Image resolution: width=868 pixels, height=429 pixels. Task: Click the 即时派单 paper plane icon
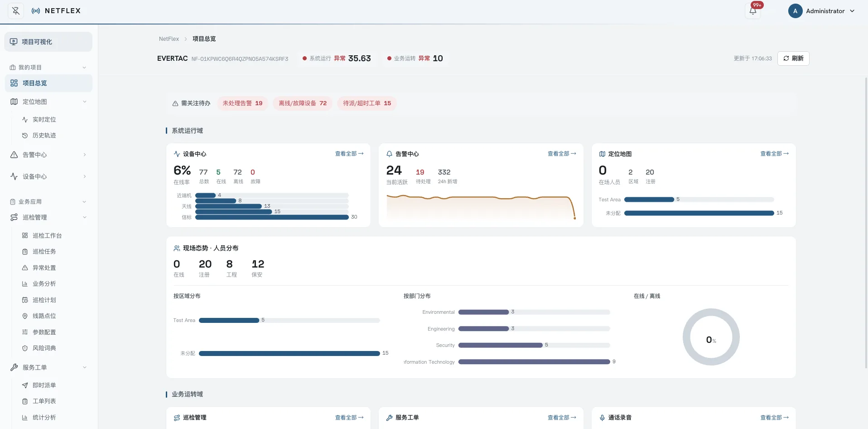(x=25, y=385)
